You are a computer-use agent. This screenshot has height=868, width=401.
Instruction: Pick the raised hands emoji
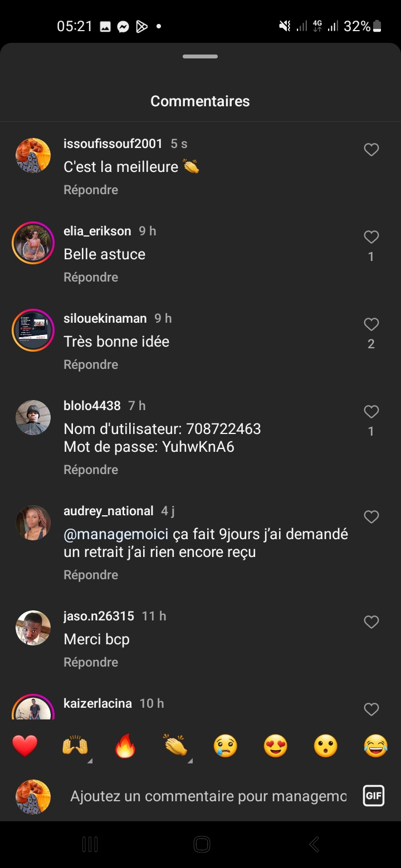[75, 746]
